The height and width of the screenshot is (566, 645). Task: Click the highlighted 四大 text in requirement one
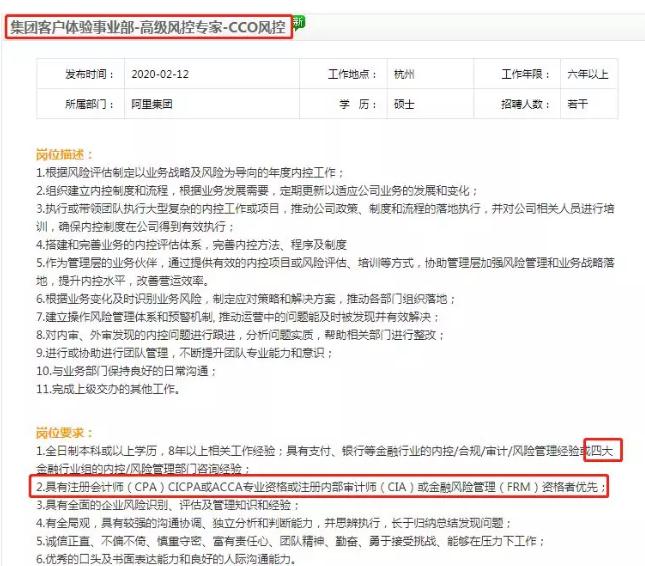coord(604,451)
